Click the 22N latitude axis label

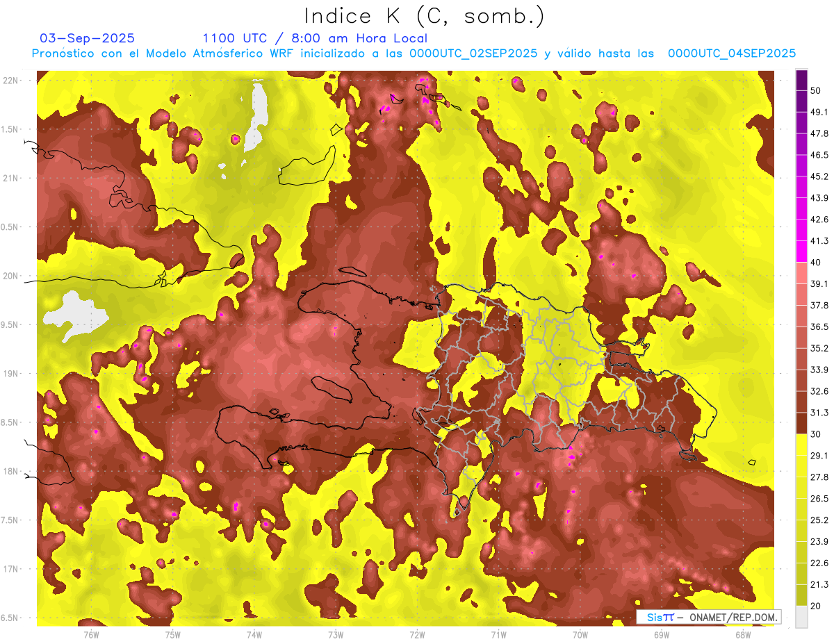10,81
